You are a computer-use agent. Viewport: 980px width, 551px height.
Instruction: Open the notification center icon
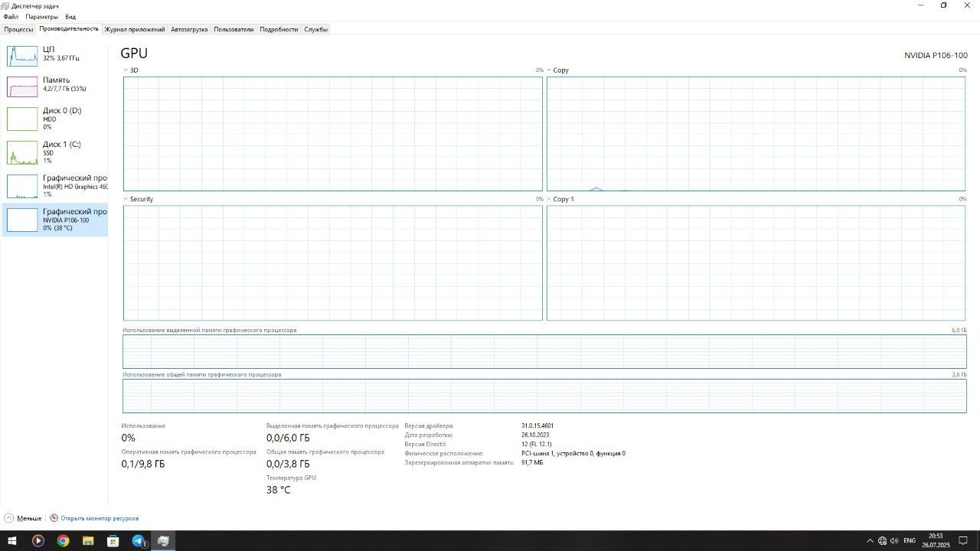coord(964,541)
